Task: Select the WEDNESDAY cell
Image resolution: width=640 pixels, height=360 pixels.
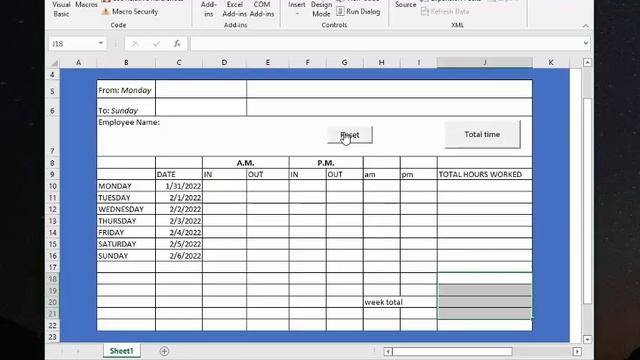Action: click(126, 209)
